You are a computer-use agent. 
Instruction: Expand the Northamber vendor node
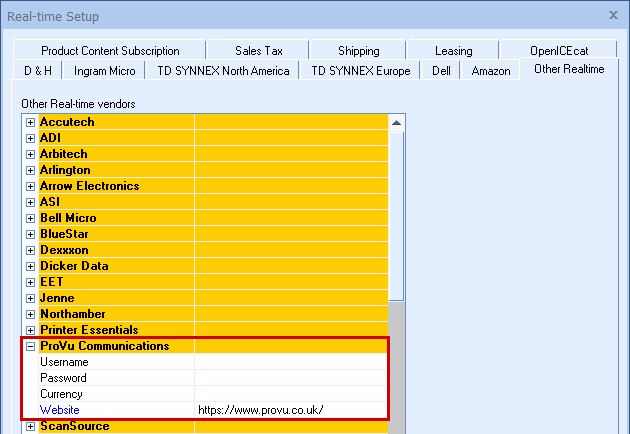coord(30,314)
